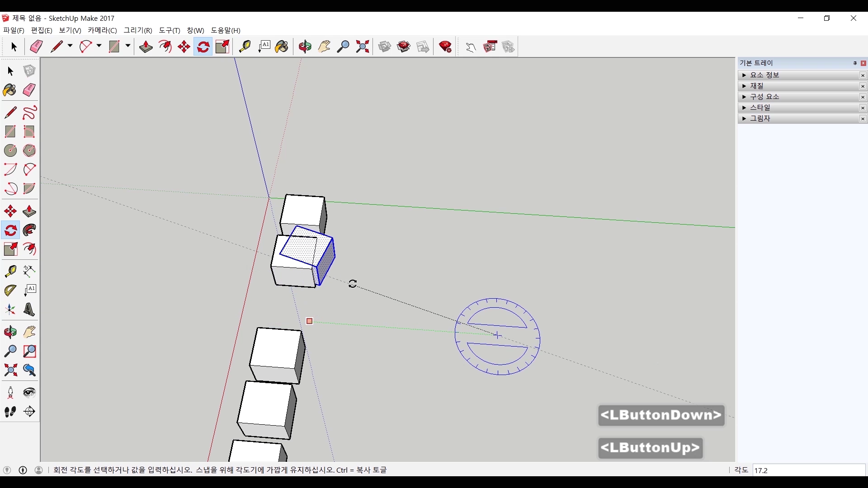The image size is (868, 488).
Task: Open the 카메라(C) menu
Action: (102, 30)
